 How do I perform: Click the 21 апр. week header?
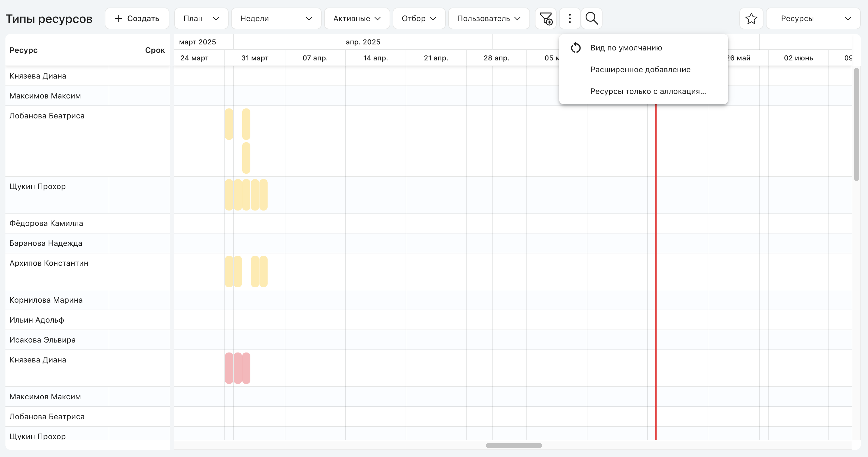coord(436,58)
